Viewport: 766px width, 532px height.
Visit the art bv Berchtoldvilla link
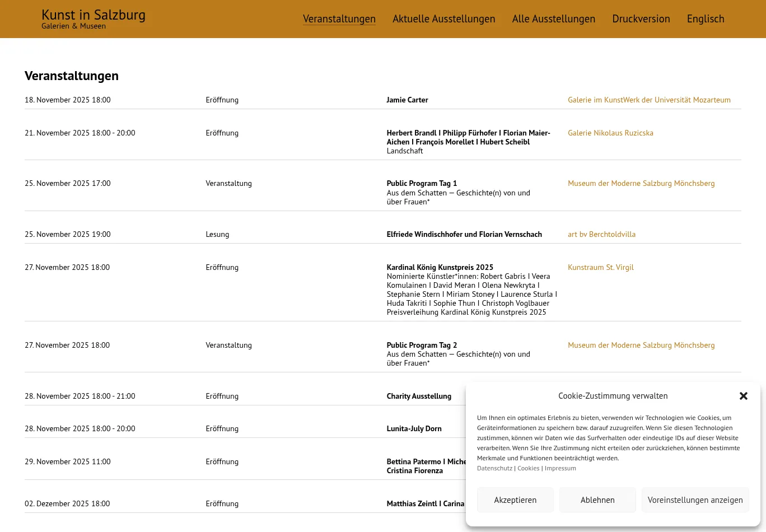tap(601, 235)
